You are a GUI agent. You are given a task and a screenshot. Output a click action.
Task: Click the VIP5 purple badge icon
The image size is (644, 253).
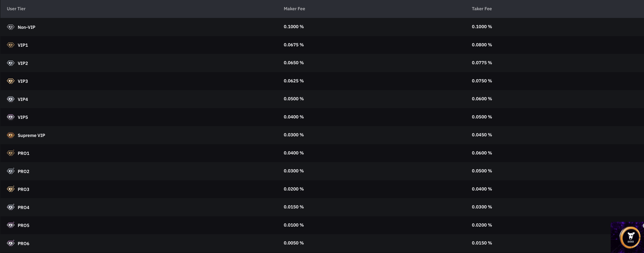pyautogui.click(x=10, y=117)
